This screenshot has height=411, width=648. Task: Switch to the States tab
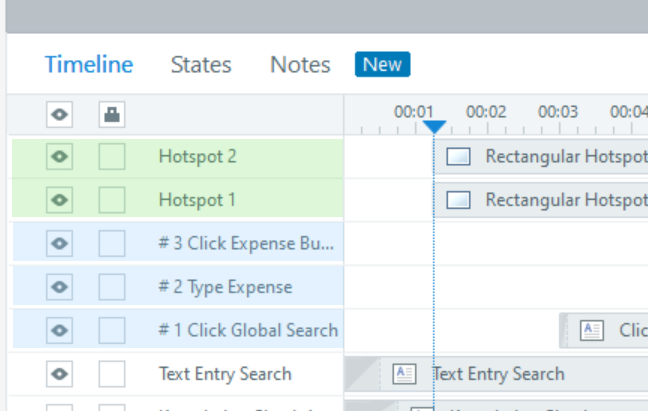(x=201, y=65)
